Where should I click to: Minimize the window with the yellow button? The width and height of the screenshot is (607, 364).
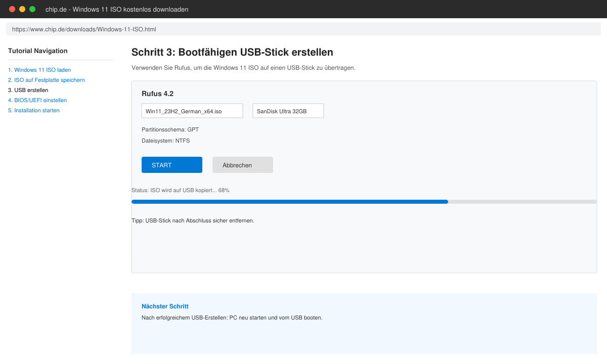pos(22,9)
